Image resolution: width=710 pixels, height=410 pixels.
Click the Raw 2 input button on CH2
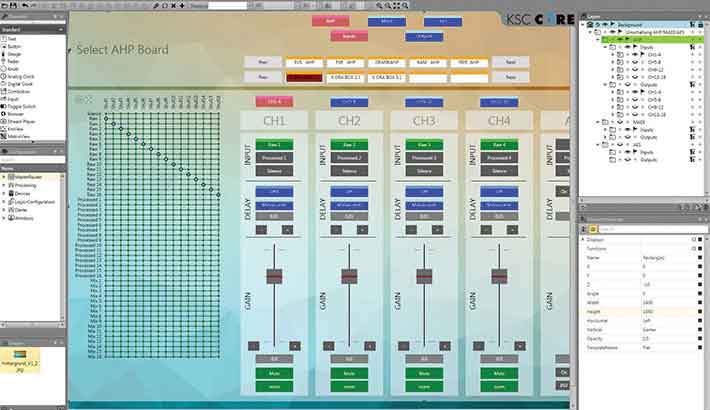(x=349, y=145)
